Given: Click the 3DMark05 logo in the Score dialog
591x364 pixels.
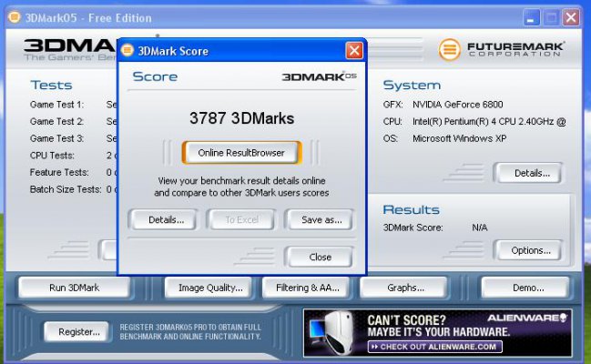Looking at the screenshot, I should [320, 76].
